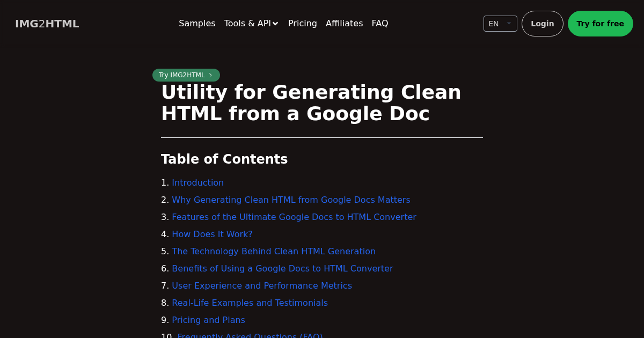644x338 pixels.
Task: Open the Samples page
Action: (197, 24)
